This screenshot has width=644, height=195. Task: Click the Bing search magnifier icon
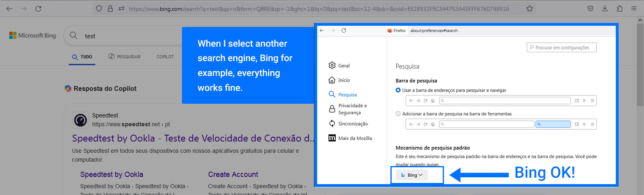pyautogui.click(x=74, y=35)
